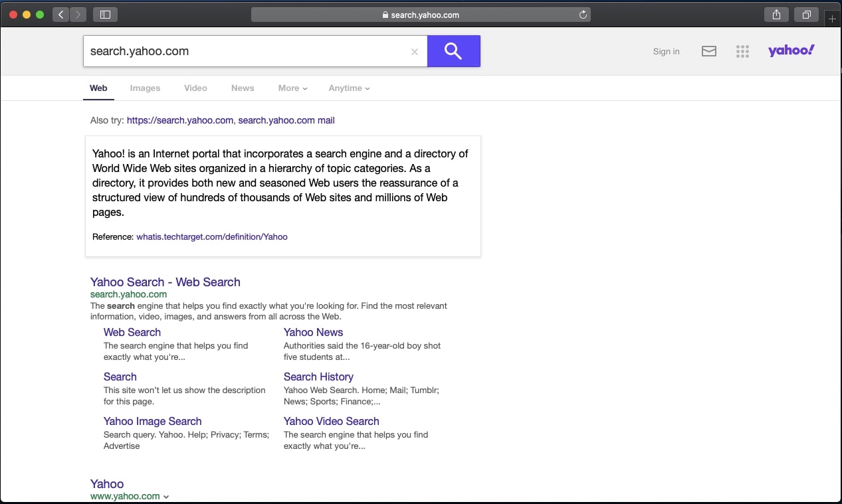Click the green search.yahoo.com result URL
The image size is (842, 504).
click(128, 294)
